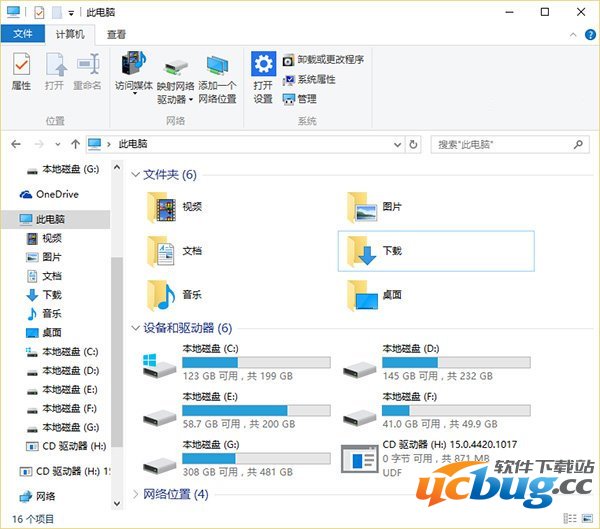Screen dimensions: 600x529
Task: Select 本地磁盘 (C:) drive in the main pane
Action: pos(237,363)
